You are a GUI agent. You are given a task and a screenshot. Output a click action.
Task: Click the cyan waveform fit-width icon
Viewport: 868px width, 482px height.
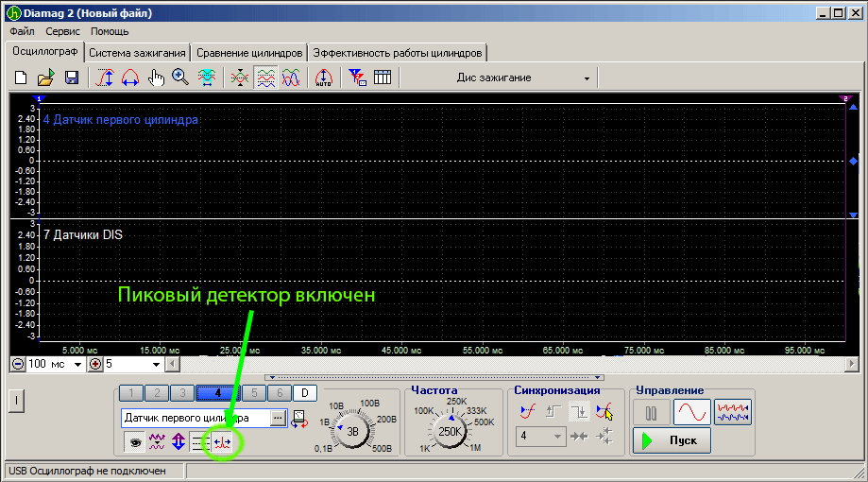click(207, 77)
